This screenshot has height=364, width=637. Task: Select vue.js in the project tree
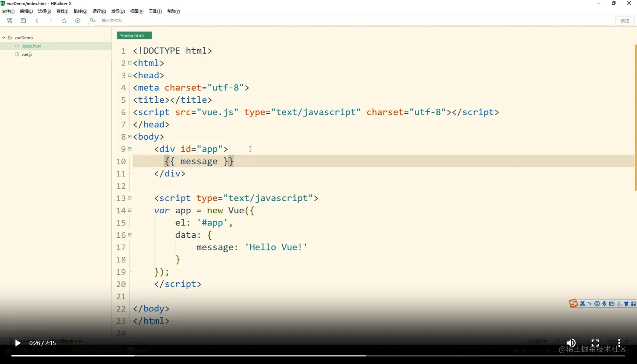click(x=27, y=54)
